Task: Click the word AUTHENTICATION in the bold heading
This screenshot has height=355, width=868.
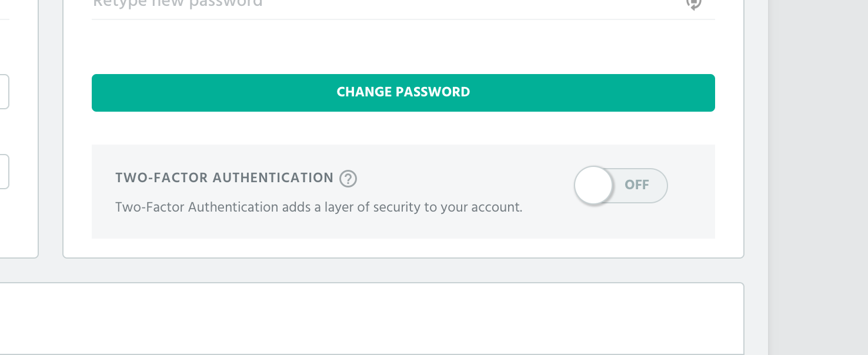Action: click(273, 178)
